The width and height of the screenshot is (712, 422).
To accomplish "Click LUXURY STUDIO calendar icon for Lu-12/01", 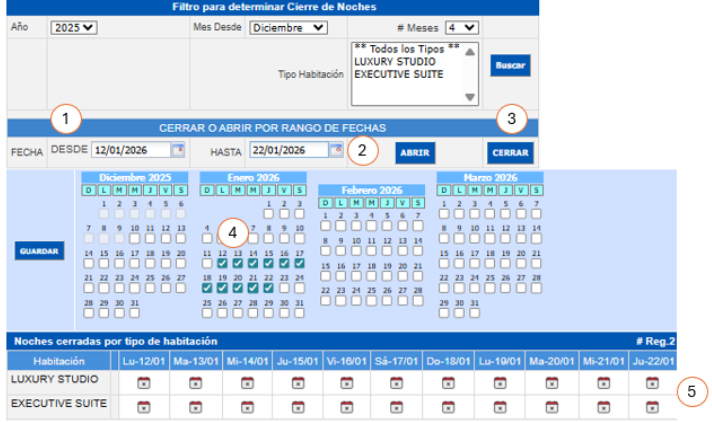I will [143, 382].
